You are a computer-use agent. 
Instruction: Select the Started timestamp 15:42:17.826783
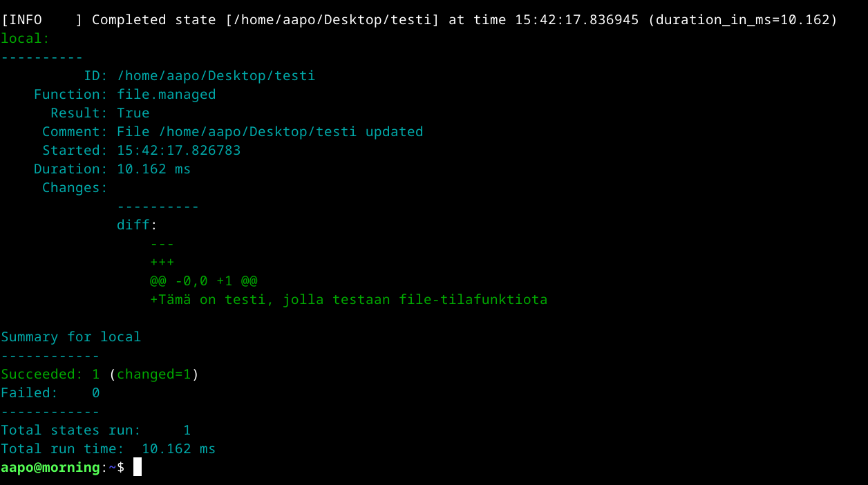tap(178, 151)
